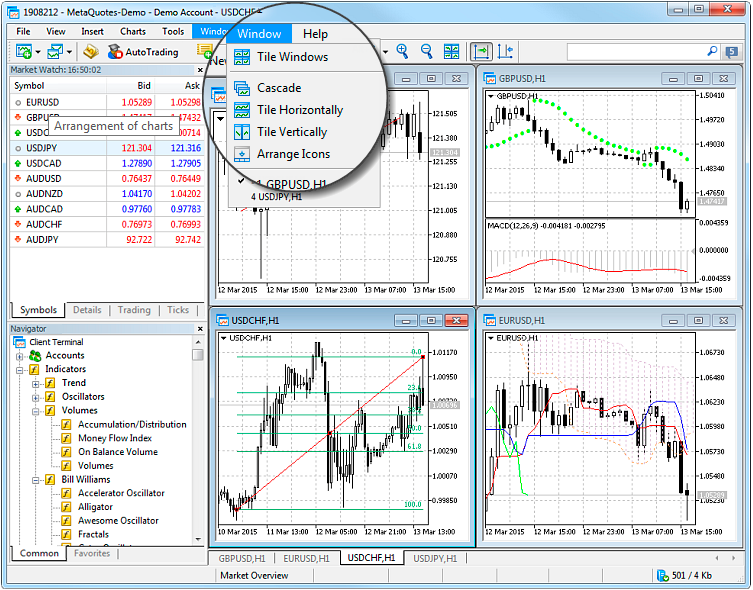
Task: Expand the Accounts node in Navigator
Action: click(19, 356)
